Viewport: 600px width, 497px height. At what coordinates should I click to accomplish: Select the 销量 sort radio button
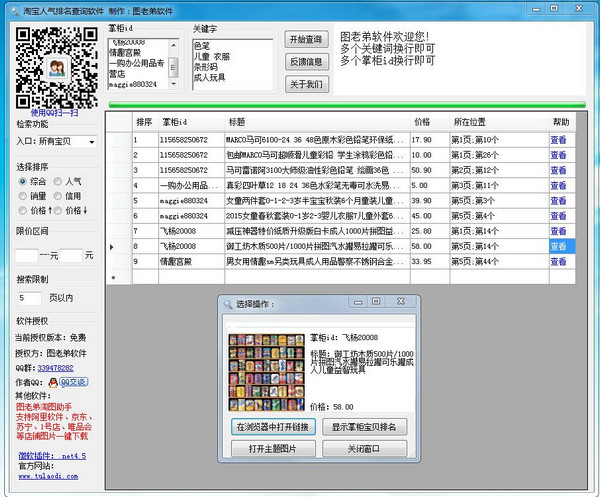point(23,196)
